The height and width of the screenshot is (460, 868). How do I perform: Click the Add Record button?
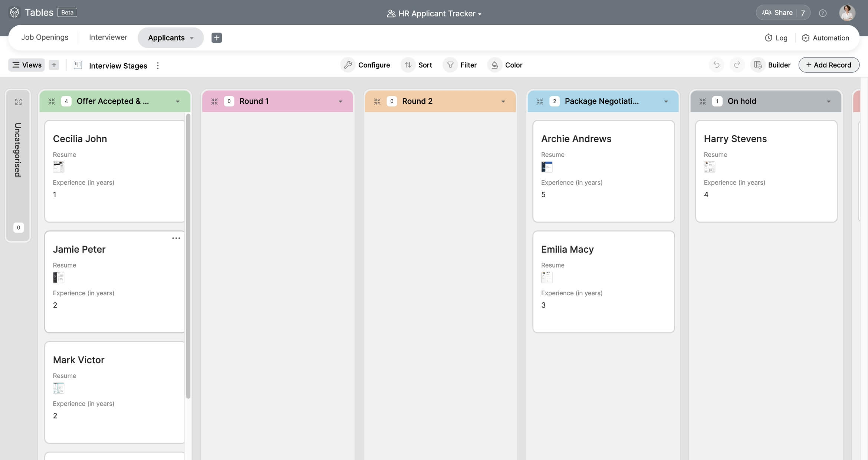pos(829,65)
